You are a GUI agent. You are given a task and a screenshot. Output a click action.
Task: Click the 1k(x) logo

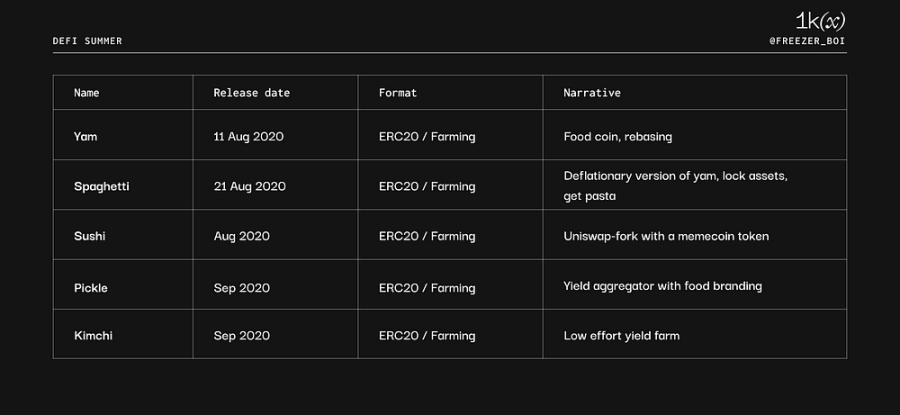820,22
